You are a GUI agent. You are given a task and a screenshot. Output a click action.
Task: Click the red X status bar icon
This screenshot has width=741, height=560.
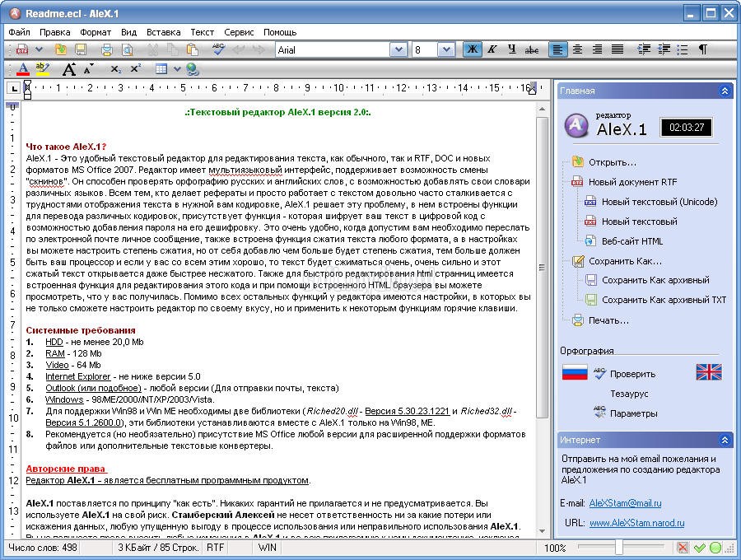(x=683, y=548)
